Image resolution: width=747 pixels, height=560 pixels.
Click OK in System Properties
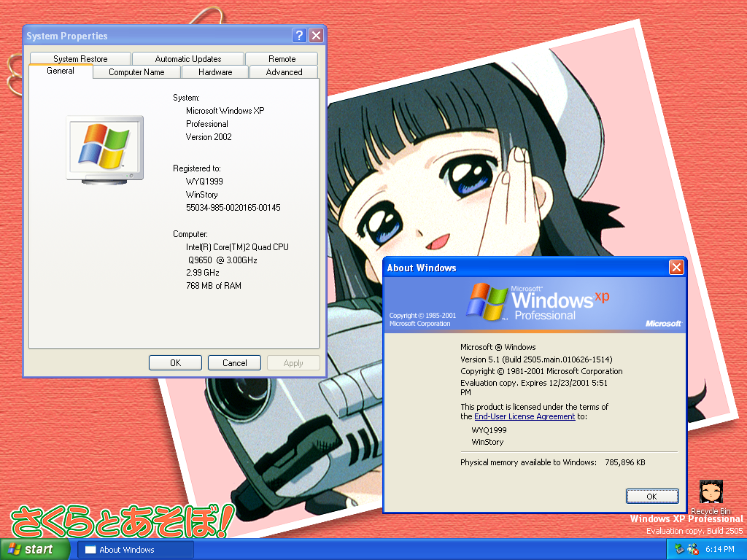click(x=175, y=363)
